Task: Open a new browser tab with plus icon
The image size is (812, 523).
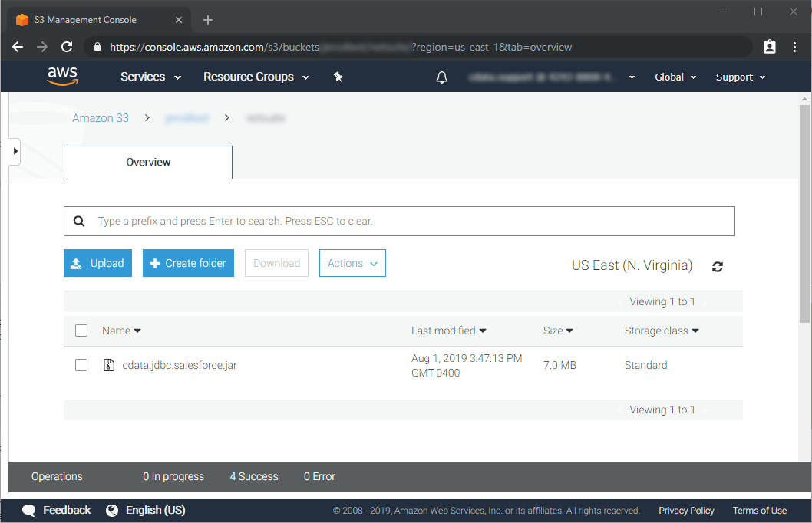Action: point(208,20)
